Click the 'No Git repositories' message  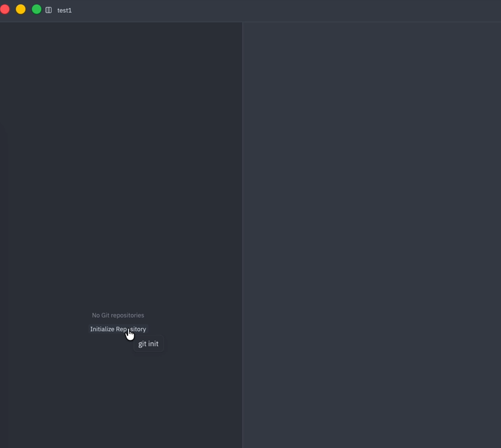pos(118,315)
